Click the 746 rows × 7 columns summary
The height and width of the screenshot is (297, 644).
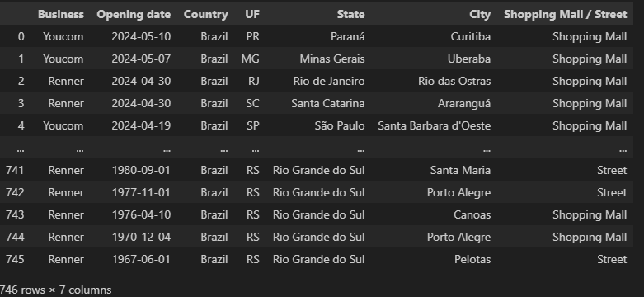56,290
